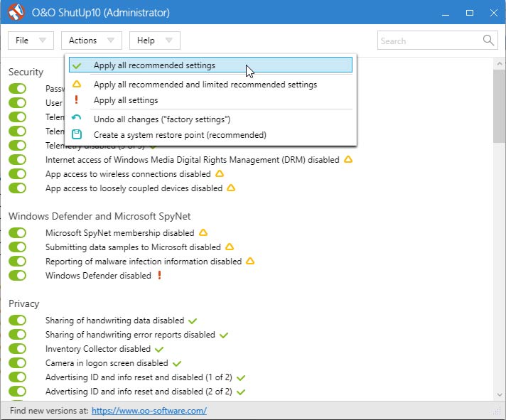Click the triangle icon beside loosely coupled devices

231,188
